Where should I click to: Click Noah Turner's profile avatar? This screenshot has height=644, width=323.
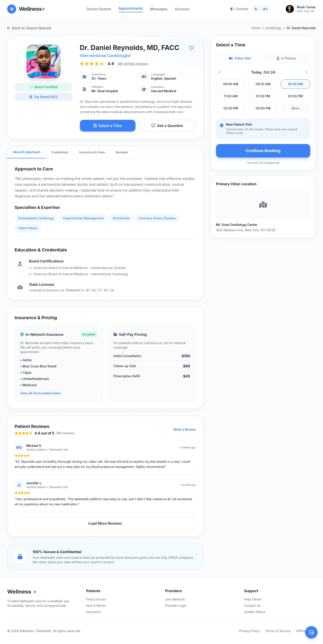coord(290,9)
